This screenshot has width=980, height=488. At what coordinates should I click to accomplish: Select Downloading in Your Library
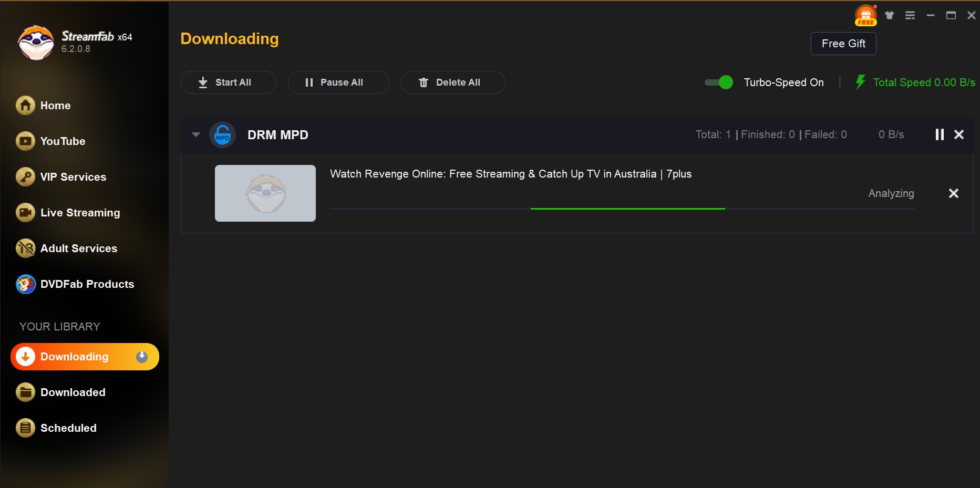pos(85,357)
